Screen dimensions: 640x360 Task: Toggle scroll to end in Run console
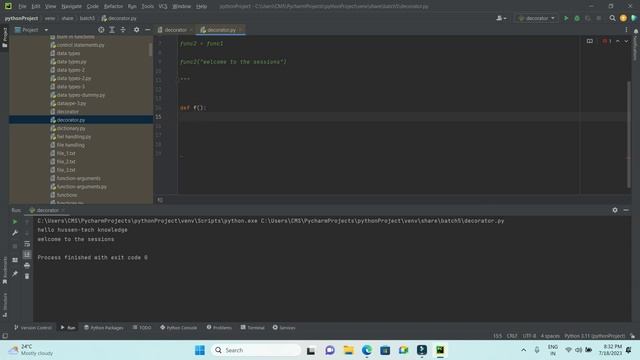point(27,255)
